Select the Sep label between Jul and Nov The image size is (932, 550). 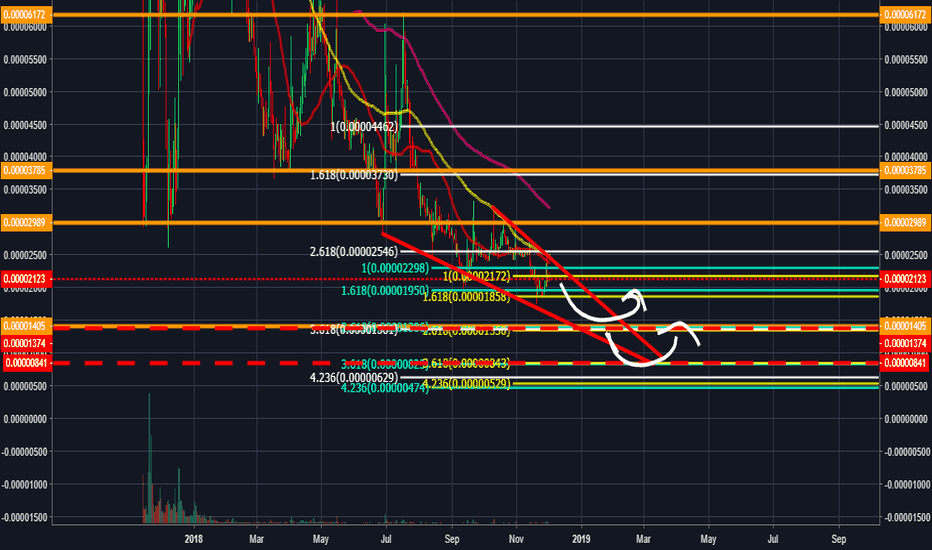452,539
